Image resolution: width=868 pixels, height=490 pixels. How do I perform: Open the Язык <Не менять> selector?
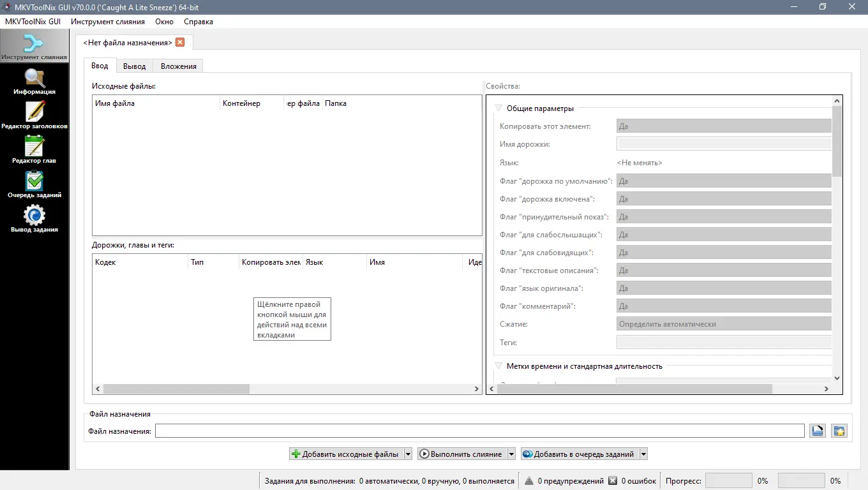click(x=640, y=163)
